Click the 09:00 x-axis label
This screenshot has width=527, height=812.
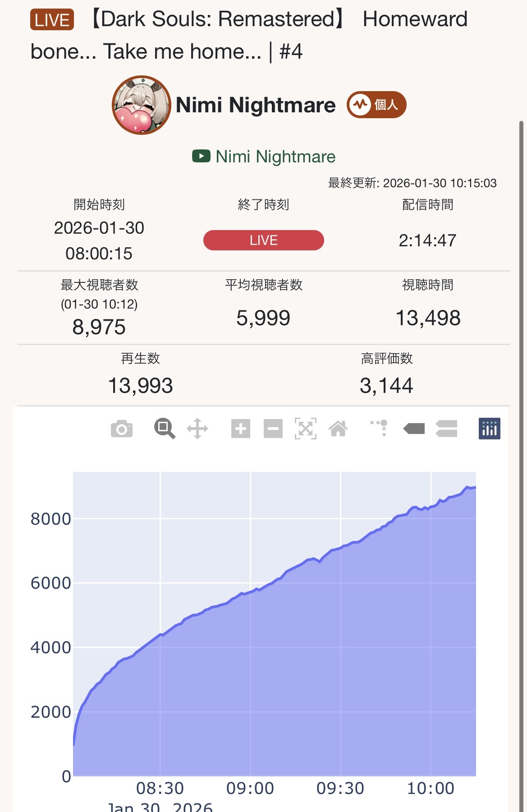[250, 788]
